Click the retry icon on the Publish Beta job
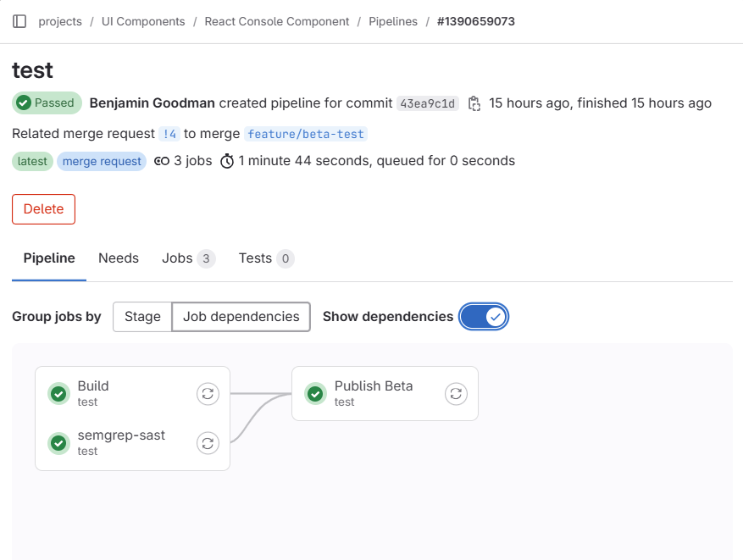 [x=456, y=394]
